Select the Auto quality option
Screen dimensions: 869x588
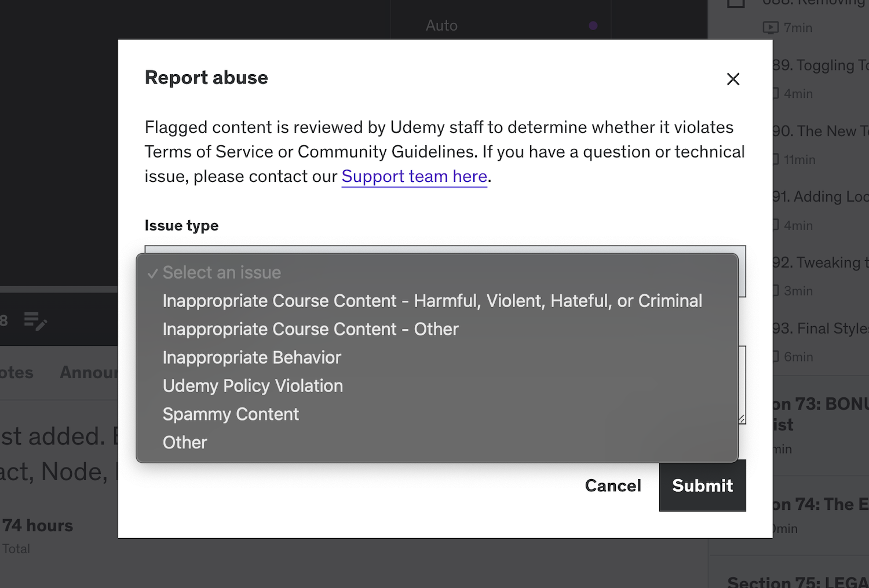(441, 25)
